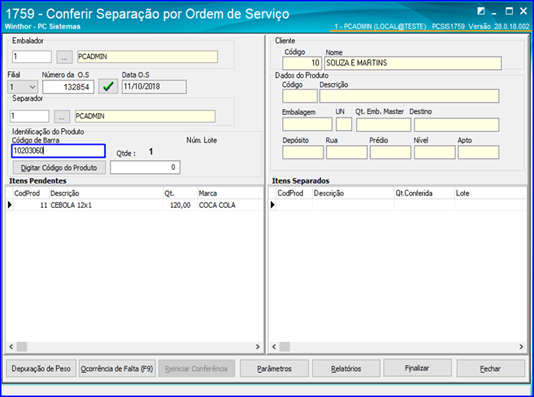Click Itens Separados horizontal scrollbar thumb
The height and width of the screenshot is (397, 534).
coord(285,347)
